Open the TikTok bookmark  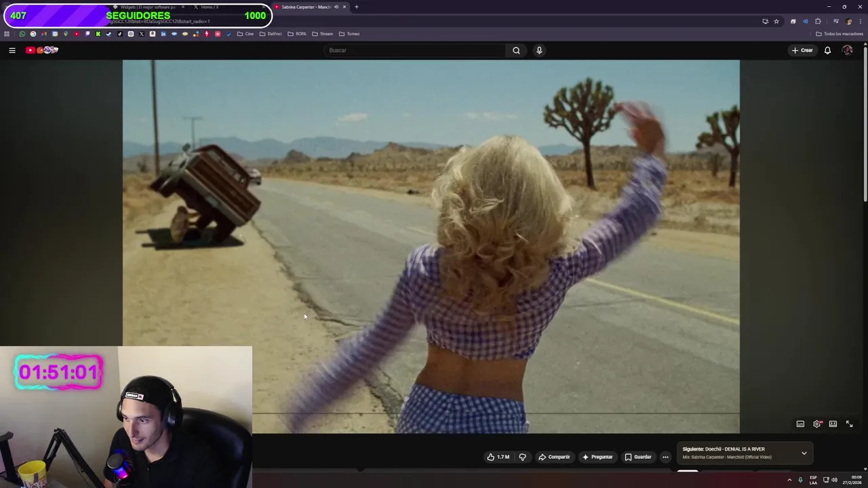click(x=119, y=34)
